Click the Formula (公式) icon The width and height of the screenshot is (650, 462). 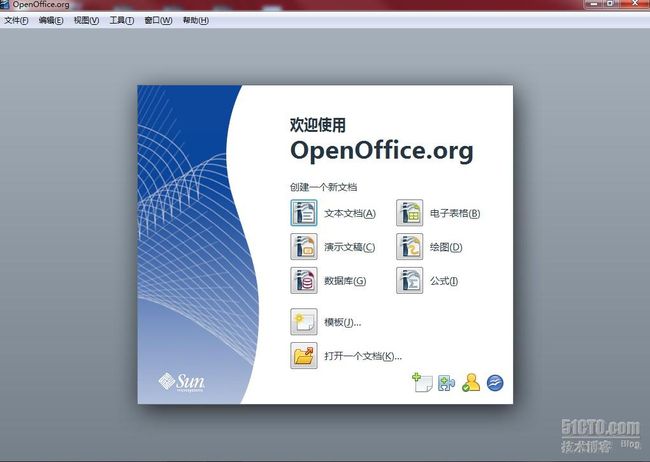tap(410, 281)
